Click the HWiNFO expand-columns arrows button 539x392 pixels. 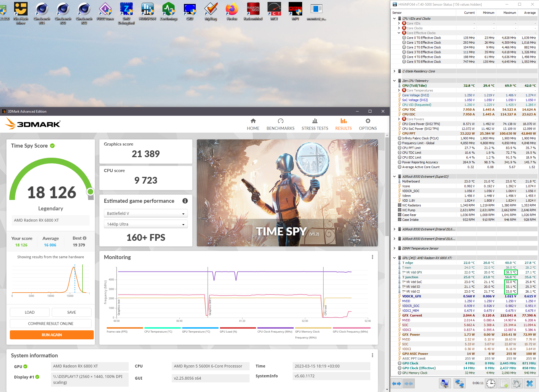[397, 384]
